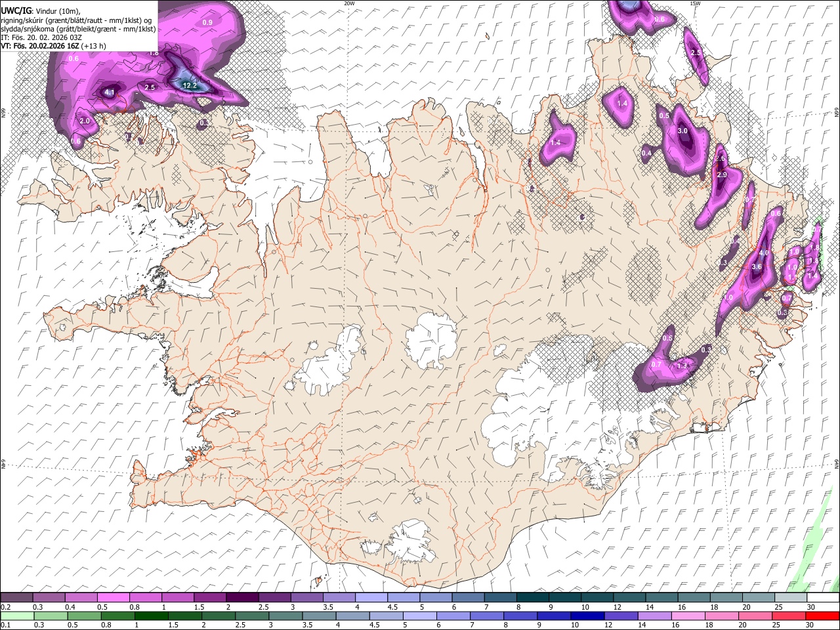The width and height of the screenshot is (840, 630).
Task: Click the 'UWC/IG: Vindur (10m)' title text
Action: 40,11
